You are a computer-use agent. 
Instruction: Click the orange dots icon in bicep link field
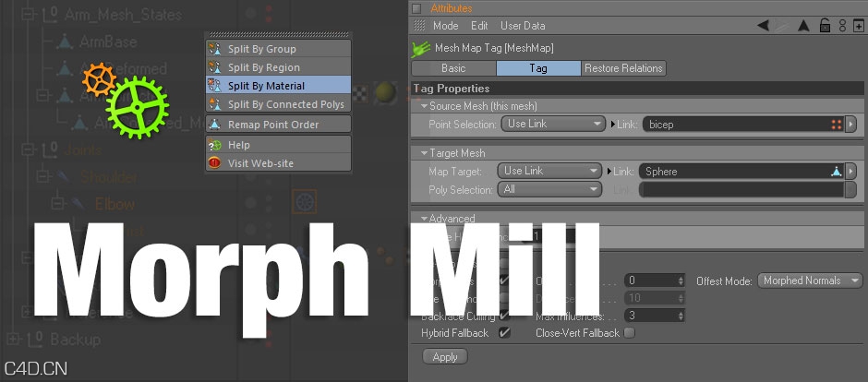pyautogui.click(x=836, y=125)
